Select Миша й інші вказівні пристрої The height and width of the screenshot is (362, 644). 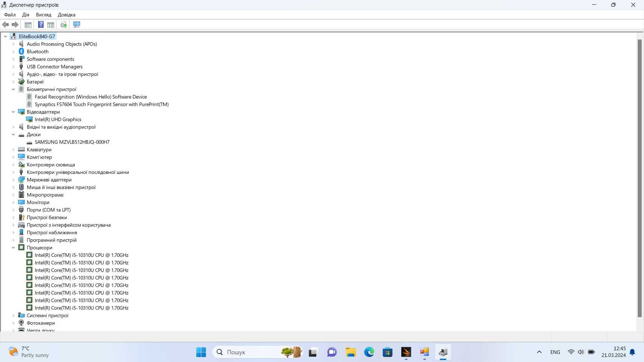(61, 187)
